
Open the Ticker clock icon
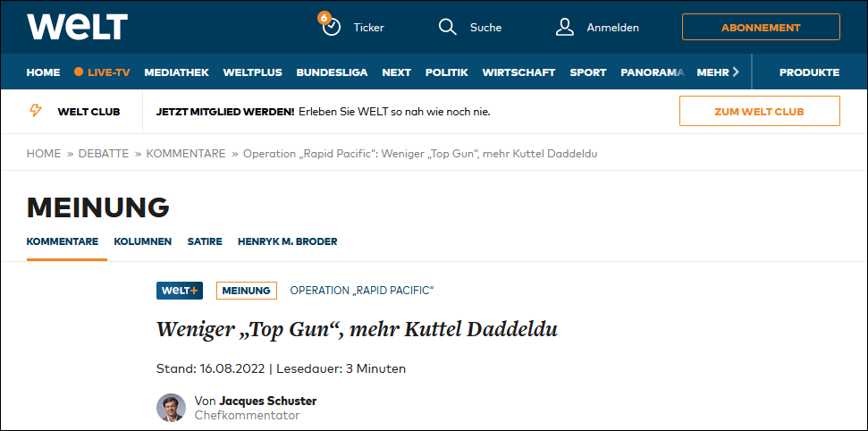[331, 26]
